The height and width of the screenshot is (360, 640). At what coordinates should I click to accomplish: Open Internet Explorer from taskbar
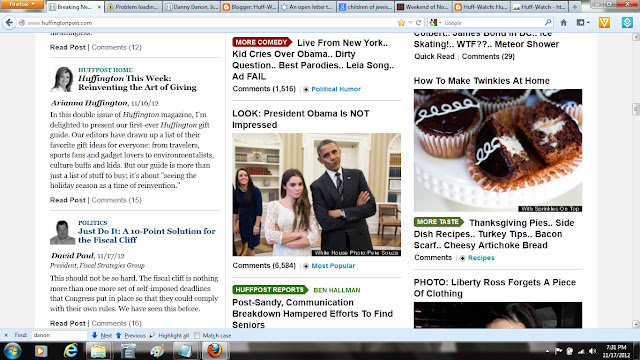(71, 351)
